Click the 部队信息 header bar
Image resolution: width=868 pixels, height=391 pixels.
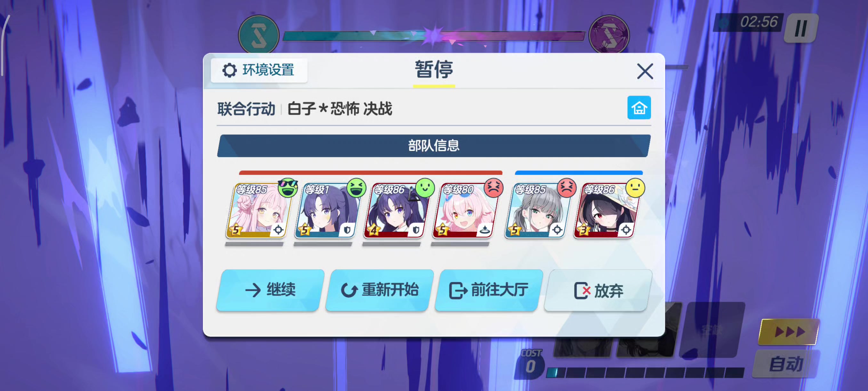(x=434, y=146)
